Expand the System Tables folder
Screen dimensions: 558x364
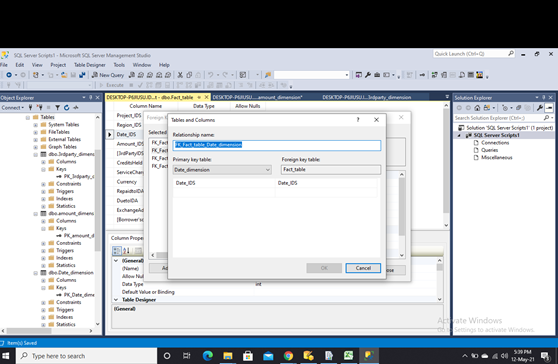[35, 125]
